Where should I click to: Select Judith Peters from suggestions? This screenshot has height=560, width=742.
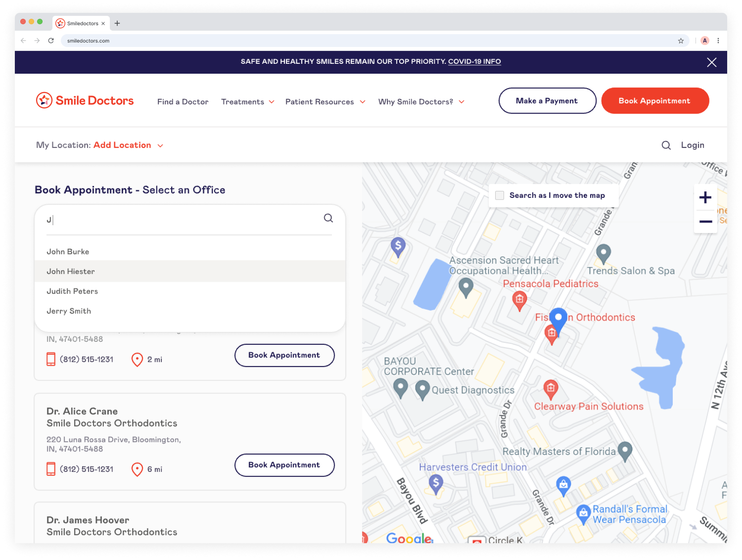(x=190, y=291)
